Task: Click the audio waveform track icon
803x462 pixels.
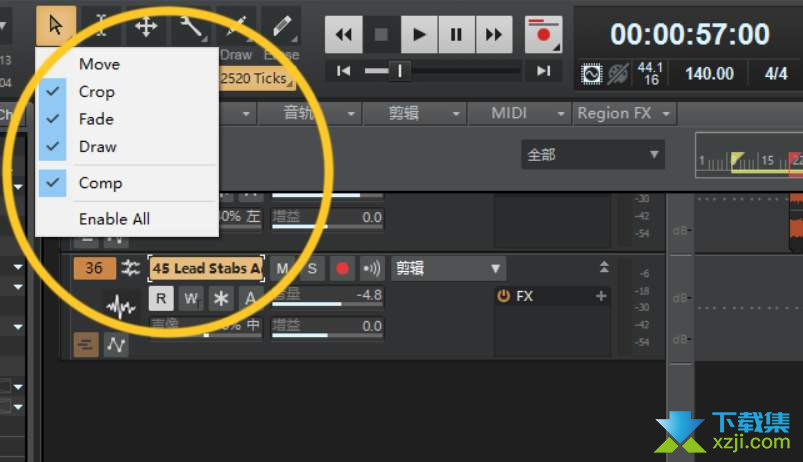Action: click(x=120, y=306)
